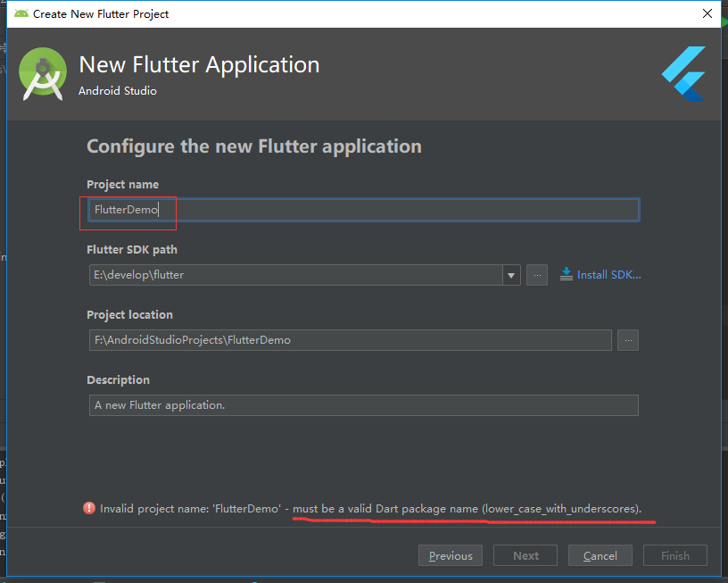Click the Project location text field
The height and width of the screenshot is (583, 728).
348,340
